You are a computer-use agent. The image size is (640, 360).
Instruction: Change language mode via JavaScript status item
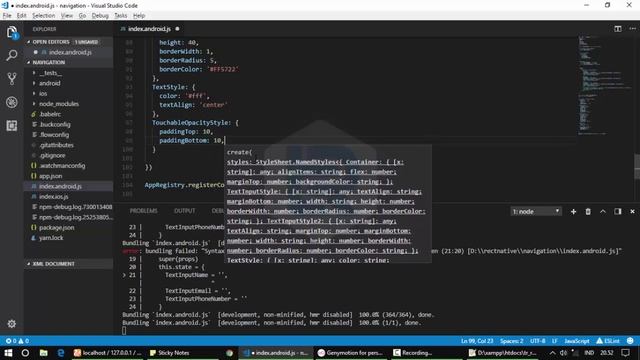click(x=577, y=341)
